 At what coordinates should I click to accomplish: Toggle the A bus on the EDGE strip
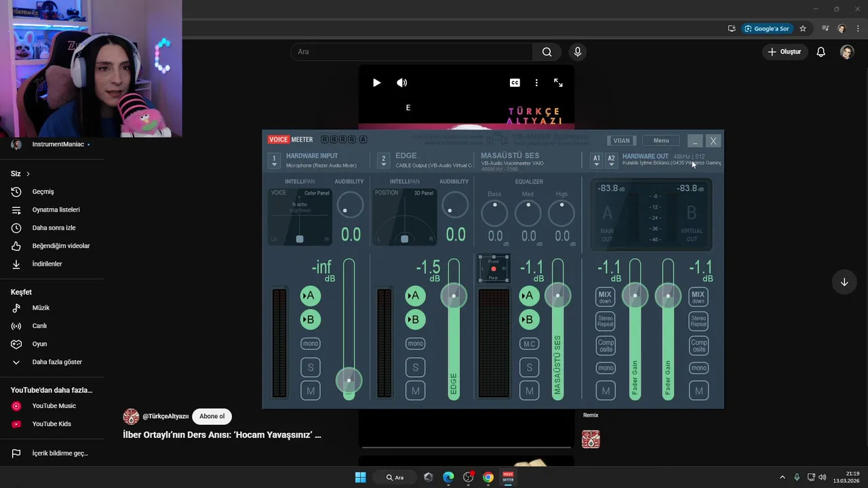point(415,296)
